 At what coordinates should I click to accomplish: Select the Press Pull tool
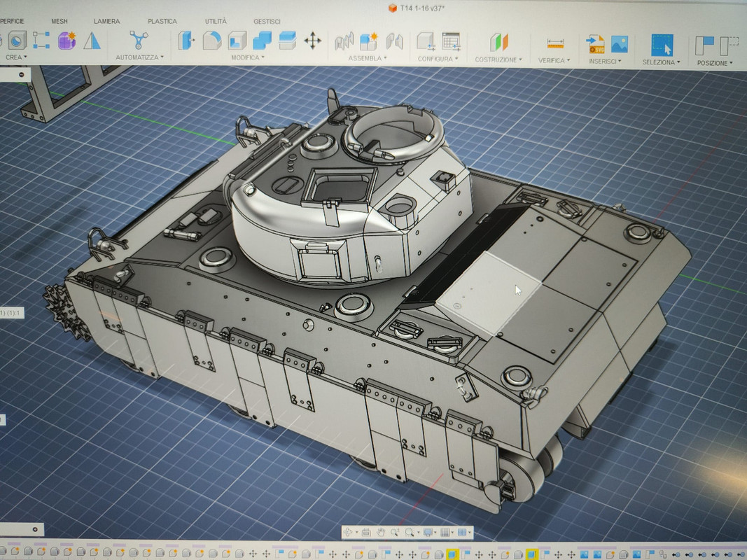click(186, 41)
